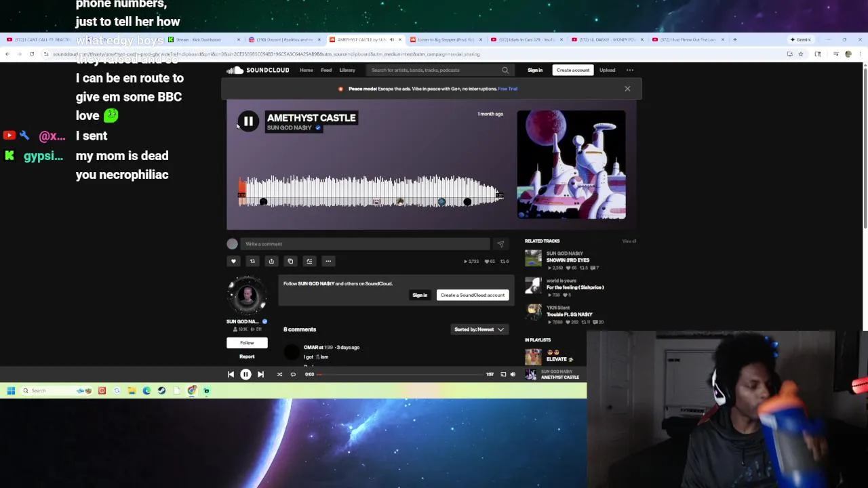View all related tracks
Screen dimensions: 868x488
pos(629,241)
